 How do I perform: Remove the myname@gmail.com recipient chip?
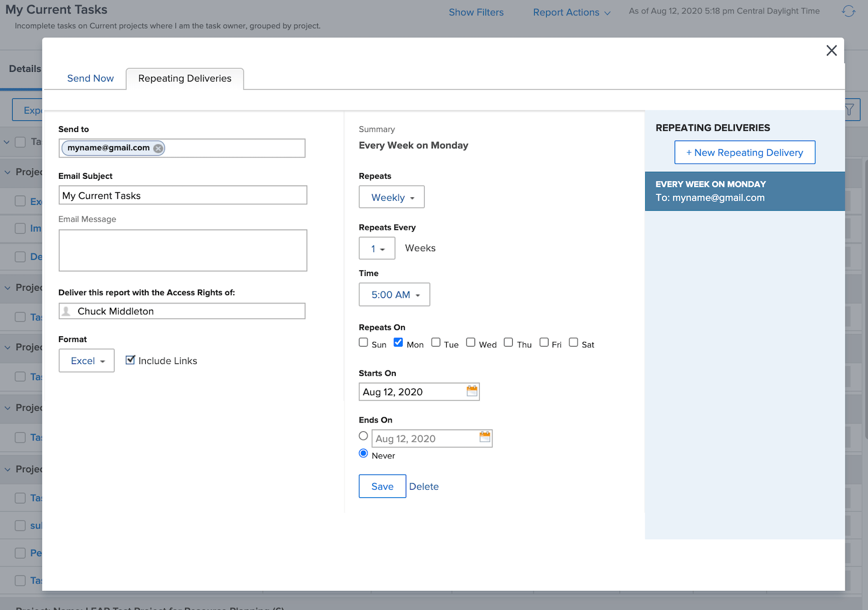[x=157, y=148]
